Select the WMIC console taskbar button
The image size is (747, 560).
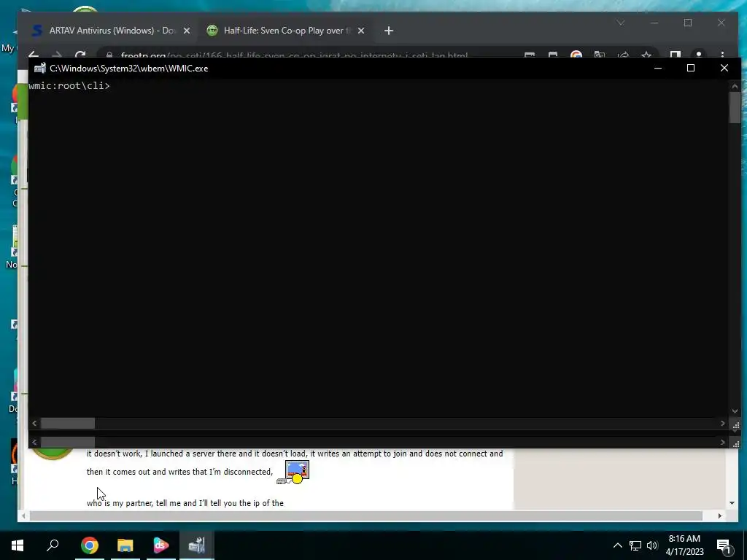pos(197,545)
